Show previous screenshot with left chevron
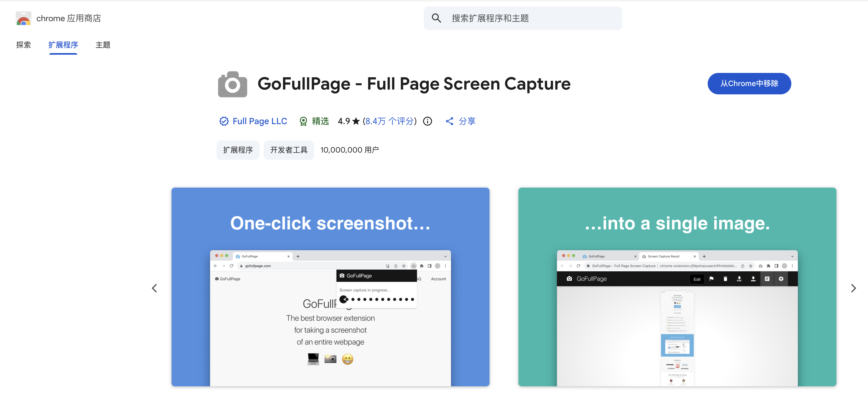Screen dimensions: 868x393 point(154,288)
